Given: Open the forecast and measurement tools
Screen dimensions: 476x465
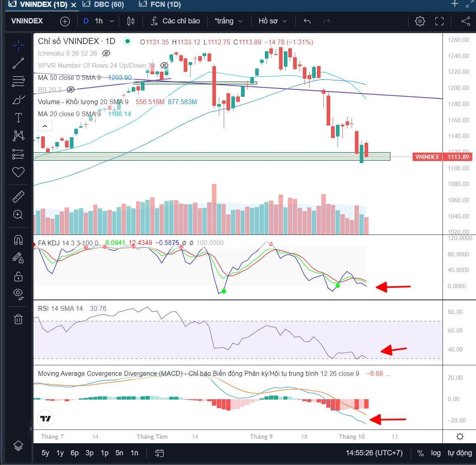Looking at the screenshot, I should pos(18,154).
